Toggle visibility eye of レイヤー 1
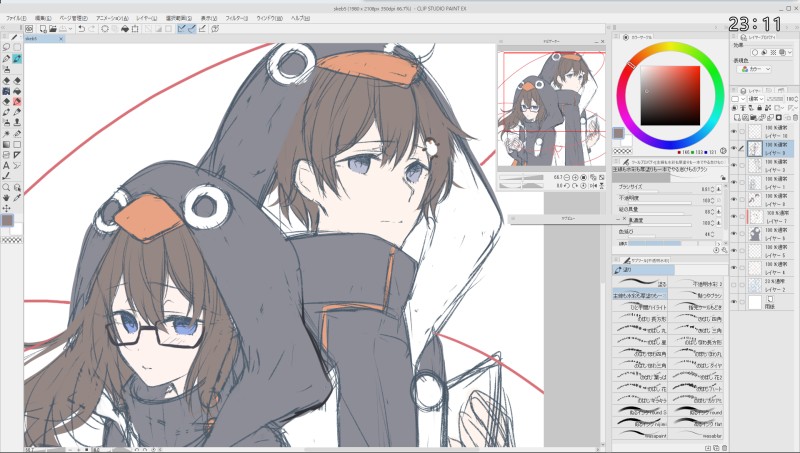 [734, 182]
